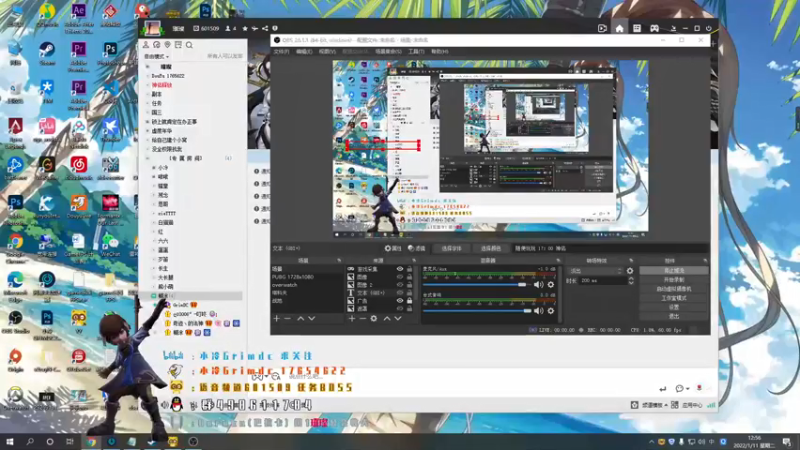Pop out the scenes dock panel icon
Screen dimensions: 800x450
tap(339, 261)
